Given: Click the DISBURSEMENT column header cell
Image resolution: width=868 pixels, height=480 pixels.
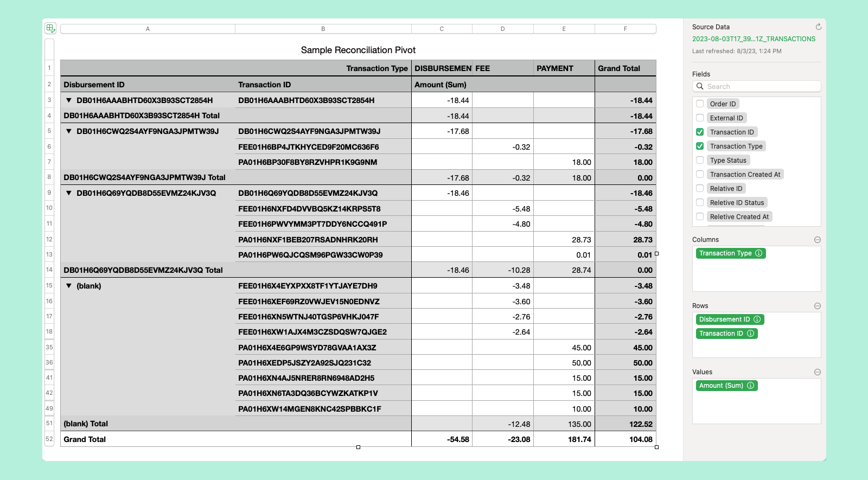Looking at the screenshot, I should click(442, 68).
